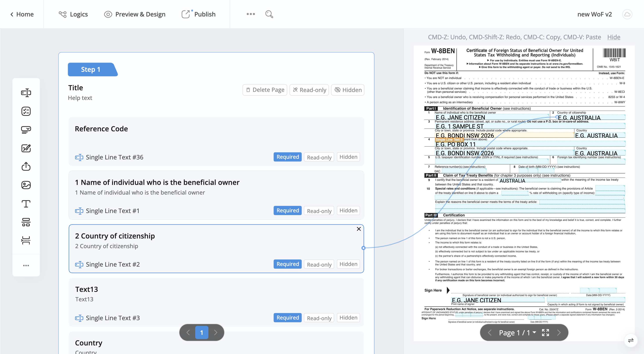Open the Page 1 / 1 dropdown

[x=517, y=332]
